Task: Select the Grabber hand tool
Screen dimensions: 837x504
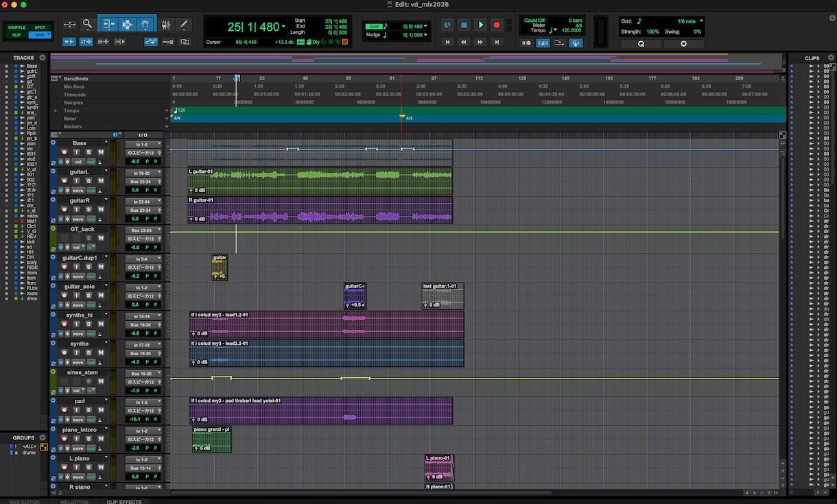Action: [x=145, y=25]
